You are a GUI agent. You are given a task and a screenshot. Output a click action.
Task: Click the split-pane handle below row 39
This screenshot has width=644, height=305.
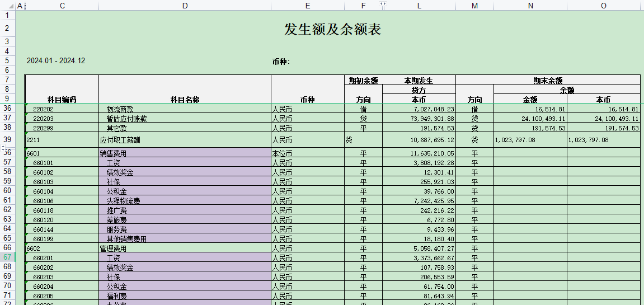click(x=4, y=147)
